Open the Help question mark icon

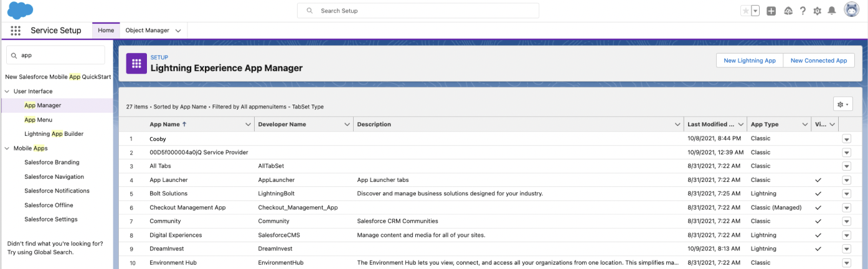click(803, 11)
